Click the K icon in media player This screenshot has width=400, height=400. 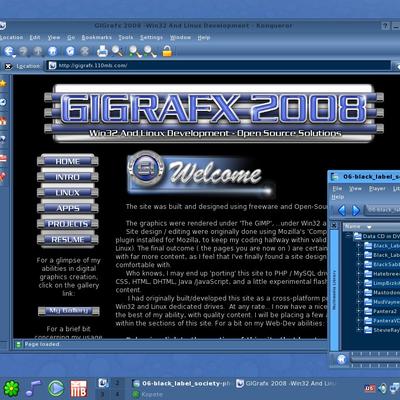point(341,359)
